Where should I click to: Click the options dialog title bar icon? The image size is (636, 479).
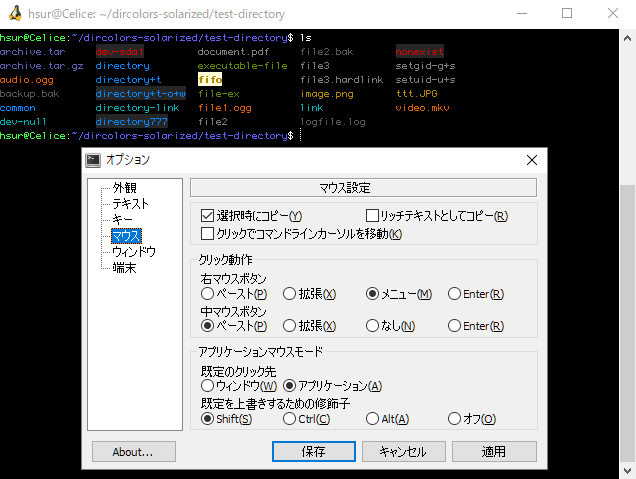tap(93, 159)
